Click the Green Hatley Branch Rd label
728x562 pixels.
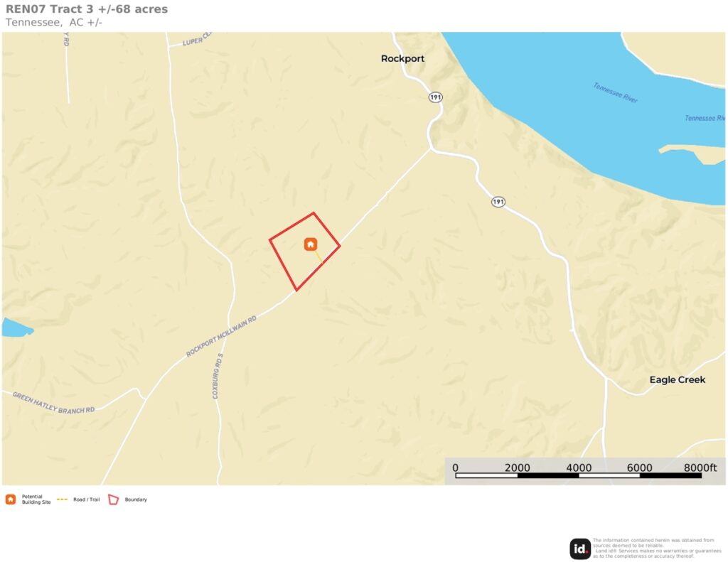coord(53,402)
